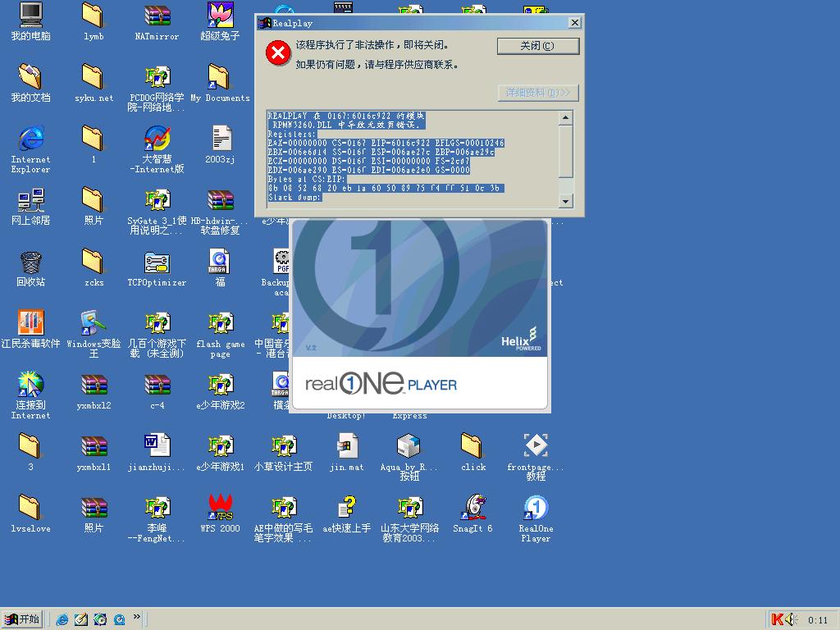The image size is (840, 630).
Task: Click inside the register dump text box
Action: [413, 159]
